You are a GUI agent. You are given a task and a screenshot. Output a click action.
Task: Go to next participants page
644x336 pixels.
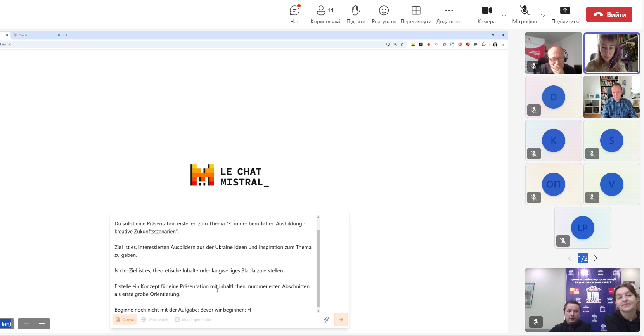[596, 258]
